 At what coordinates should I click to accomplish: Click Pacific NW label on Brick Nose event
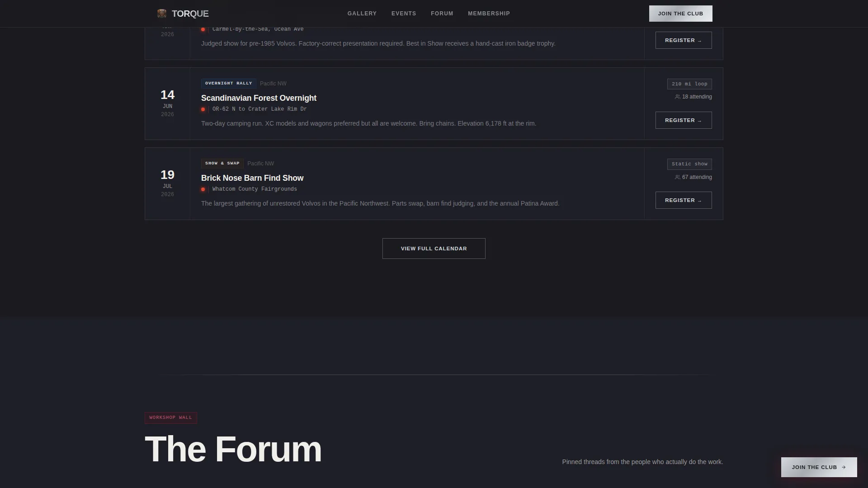point(260,164)
